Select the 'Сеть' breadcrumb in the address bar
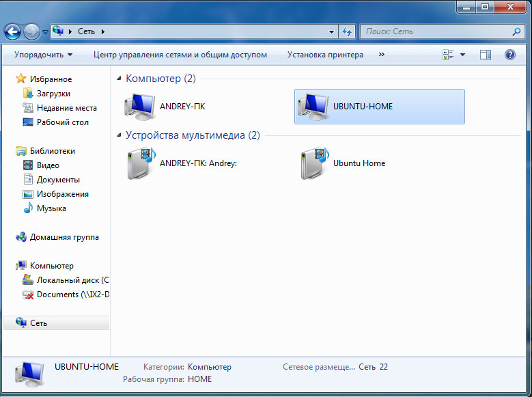Image resolution: width=532 pixels, height=397 pixels. tap(86, 31)
